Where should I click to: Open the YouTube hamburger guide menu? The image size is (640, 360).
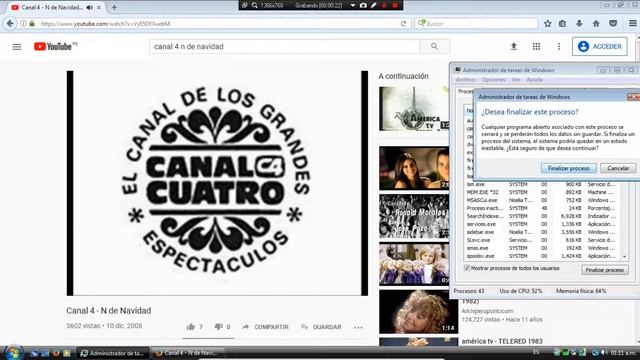click(x=17, y=47)
